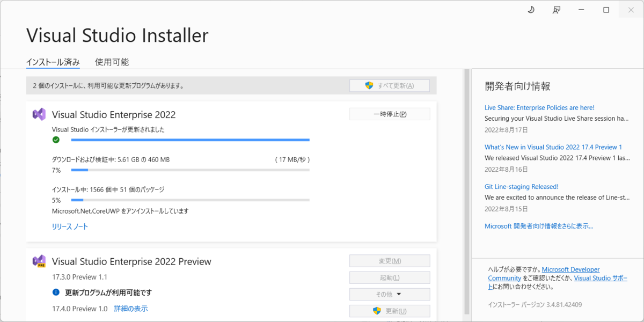This screenshot has height=322, width=644.
Task: Click the 17.3.0 Preview 1.1 version text
Action: click(79, 277)
